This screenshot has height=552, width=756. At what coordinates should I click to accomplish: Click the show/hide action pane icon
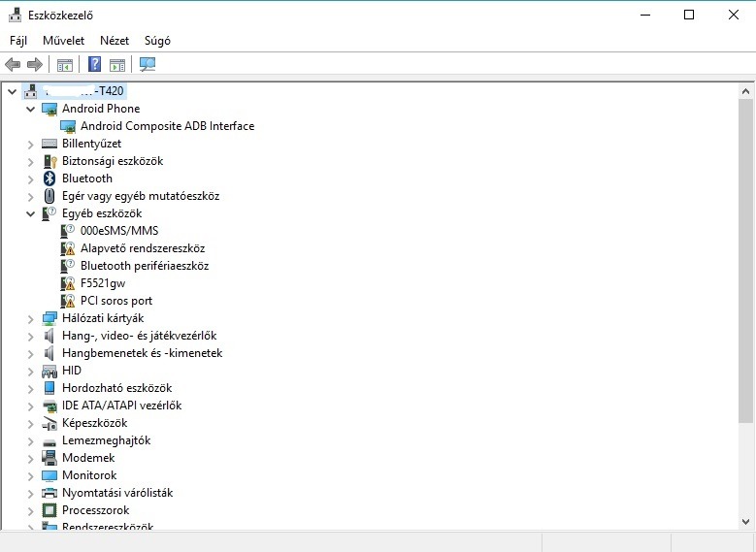117,64
